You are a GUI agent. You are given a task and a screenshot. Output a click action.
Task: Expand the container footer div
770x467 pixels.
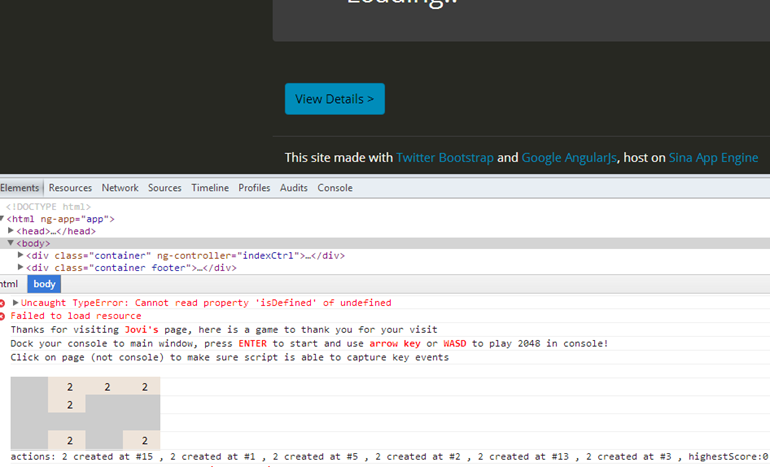click(20, 268)
